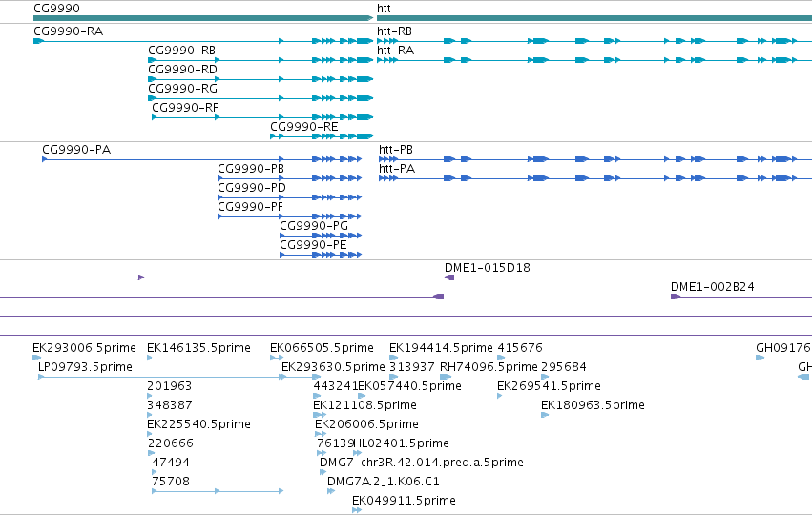
Task: Click the DME1-015D18 clone end arrow
Action: tap(449, 278)
